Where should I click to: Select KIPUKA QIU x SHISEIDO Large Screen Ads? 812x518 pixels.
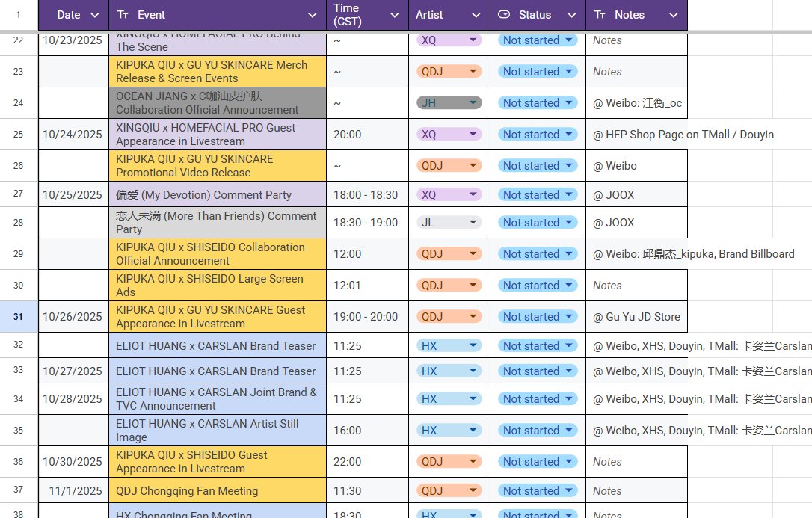click(218, 285)
